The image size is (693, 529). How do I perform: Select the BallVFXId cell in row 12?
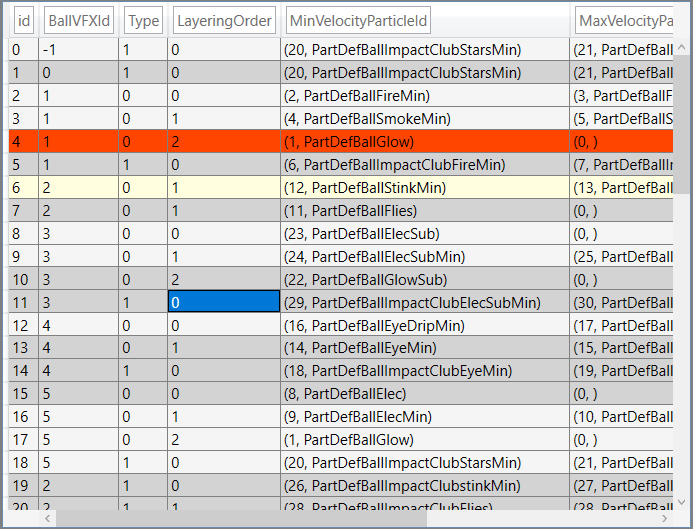point(78,325)
